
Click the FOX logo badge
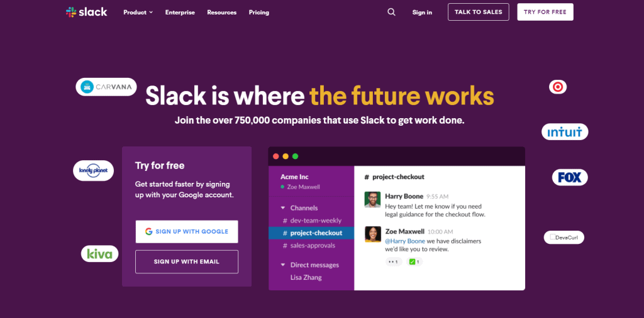pyautogui.click(x=570, y=177)
